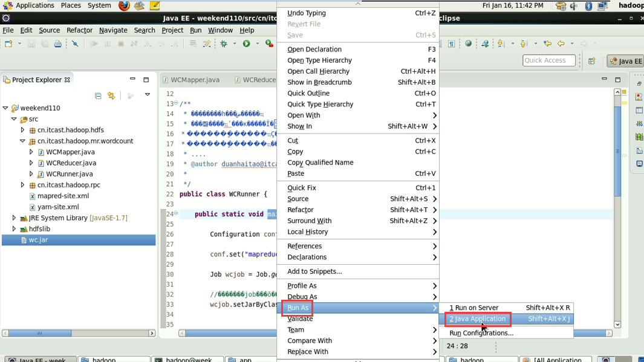Click the Last Edit Location icon
The image size is (644, 362).
click(547, 44)
